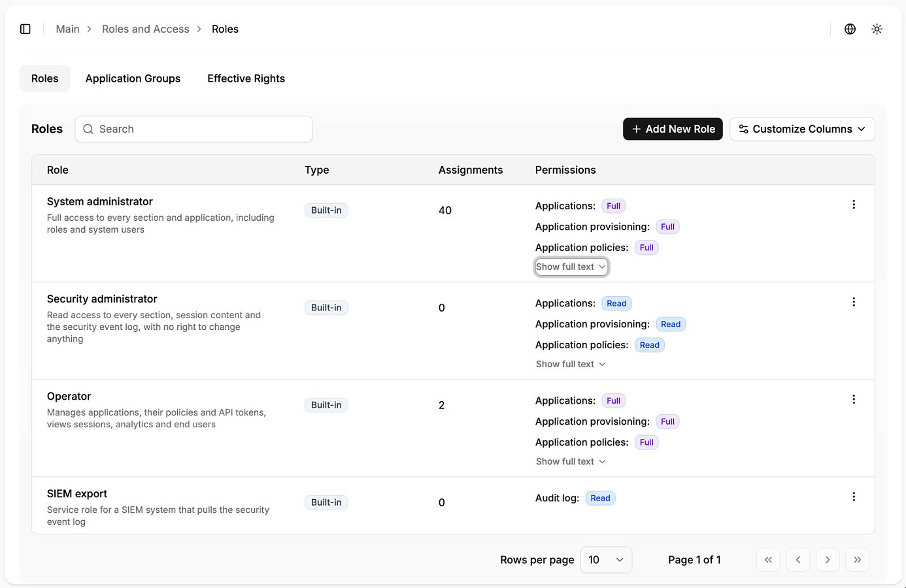906x588 pixels.
Task: Switch to the Application Groups tab
Action: [133, 78]
